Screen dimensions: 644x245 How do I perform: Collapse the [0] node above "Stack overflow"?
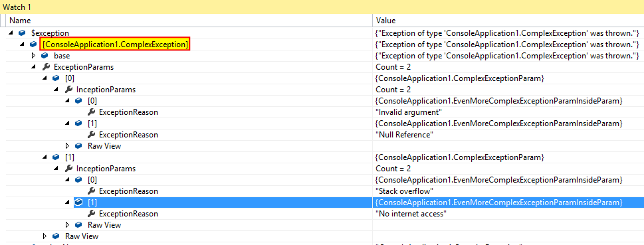coord(67,180)
